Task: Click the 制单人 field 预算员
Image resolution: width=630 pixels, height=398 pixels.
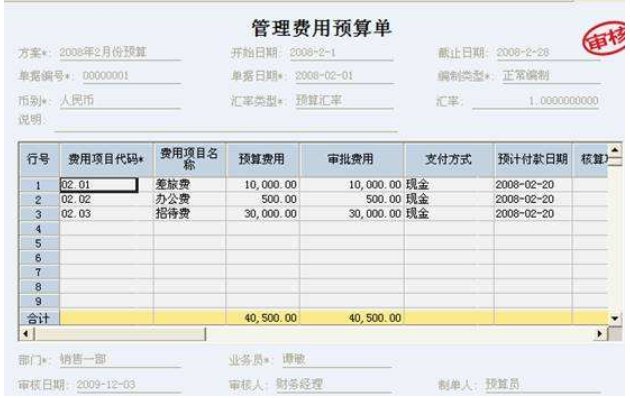Action: (x=542, y=385)
